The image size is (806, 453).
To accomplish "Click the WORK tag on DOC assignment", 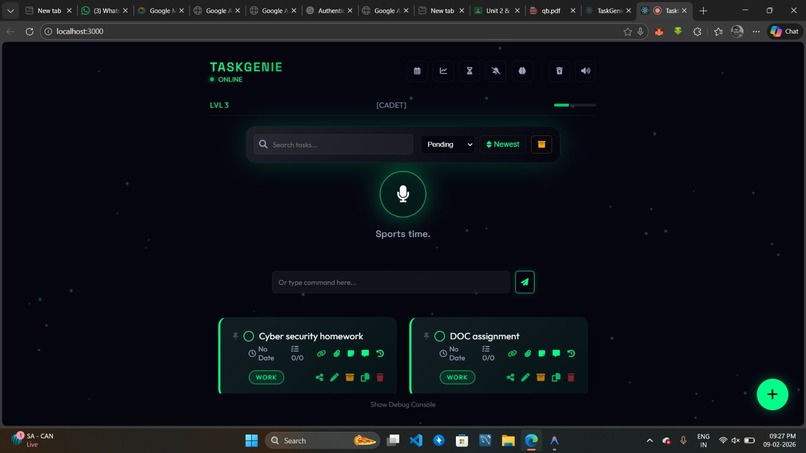I will tap(457, 377).
